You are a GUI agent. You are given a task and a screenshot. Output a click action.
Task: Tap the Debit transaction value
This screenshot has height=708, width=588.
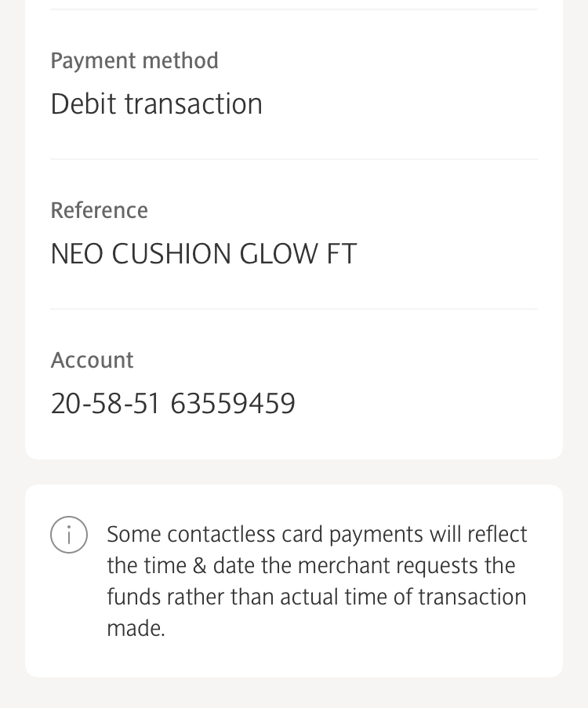[156, 103]
